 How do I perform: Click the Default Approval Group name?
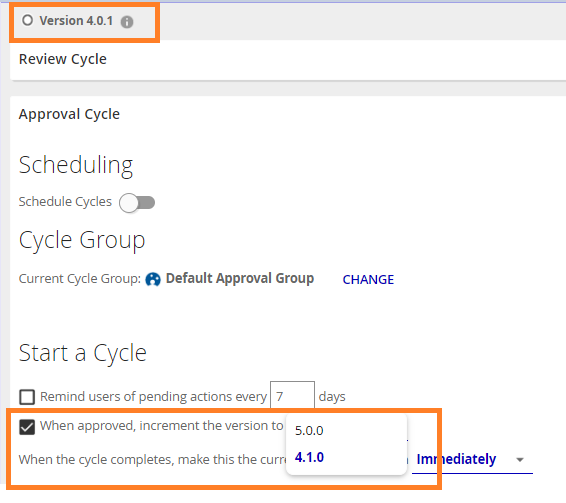(x=240, y=278)
